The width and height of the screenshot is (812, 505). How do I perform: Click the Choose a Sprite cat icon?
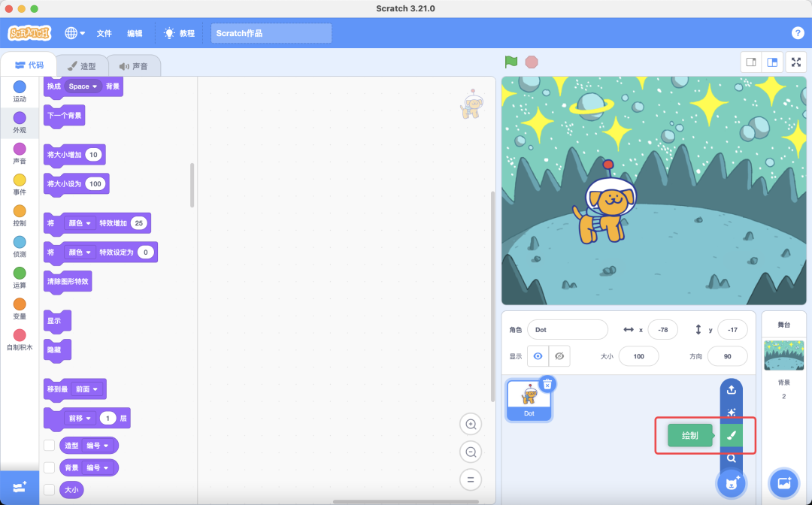click(732, 482)
